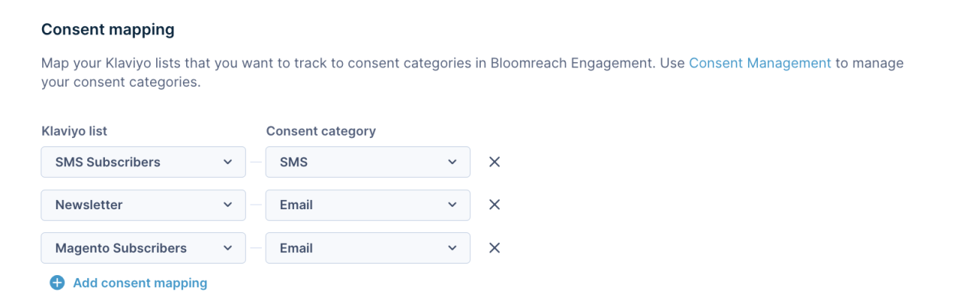The height and width of the screenshot is (305, 980).
Task: Remove the Magento Subscribers mapping row
Action: point(495,248)
